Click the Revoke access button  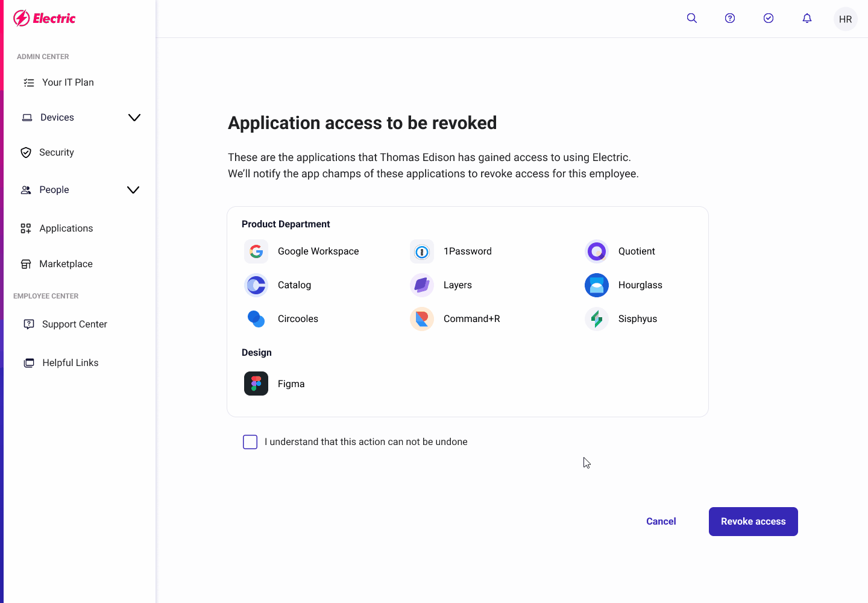tap(753, 522)
